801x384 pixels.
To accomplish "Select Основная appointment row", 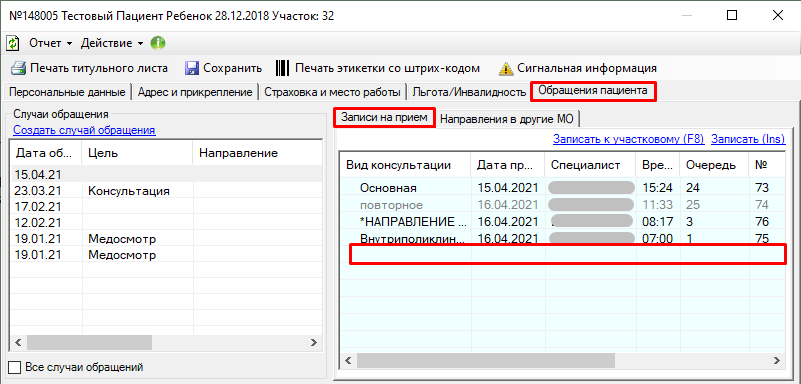I will 563,188.
